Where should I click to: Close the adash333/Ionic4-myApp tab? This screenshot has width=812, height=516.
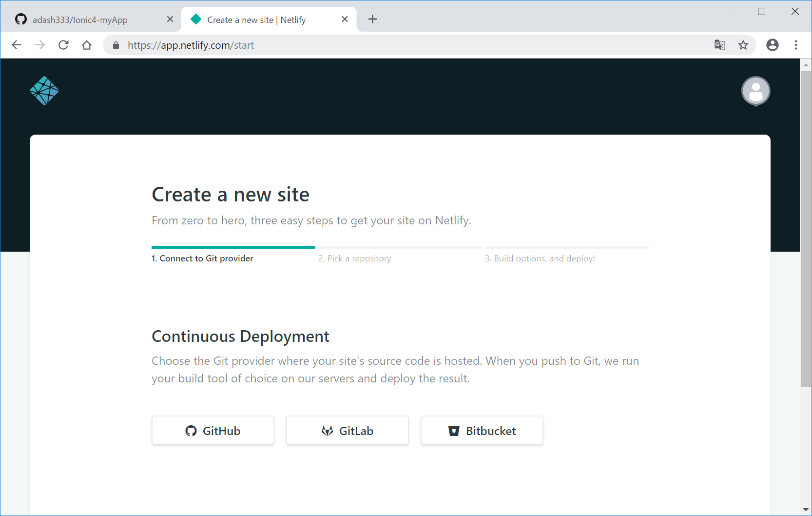pyautogui.click(x=170, y=20)
